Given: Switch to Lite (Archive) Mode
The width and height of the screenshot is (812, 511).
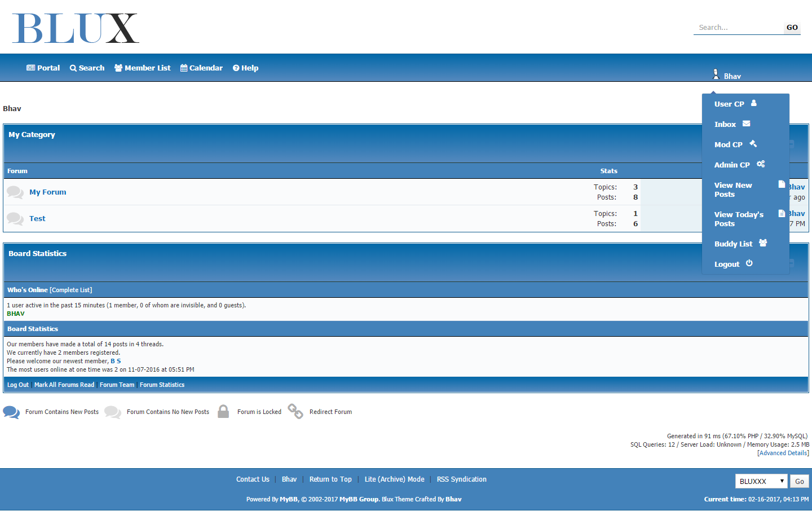Looking at the screenshot, I should click(x=395, y=479).
